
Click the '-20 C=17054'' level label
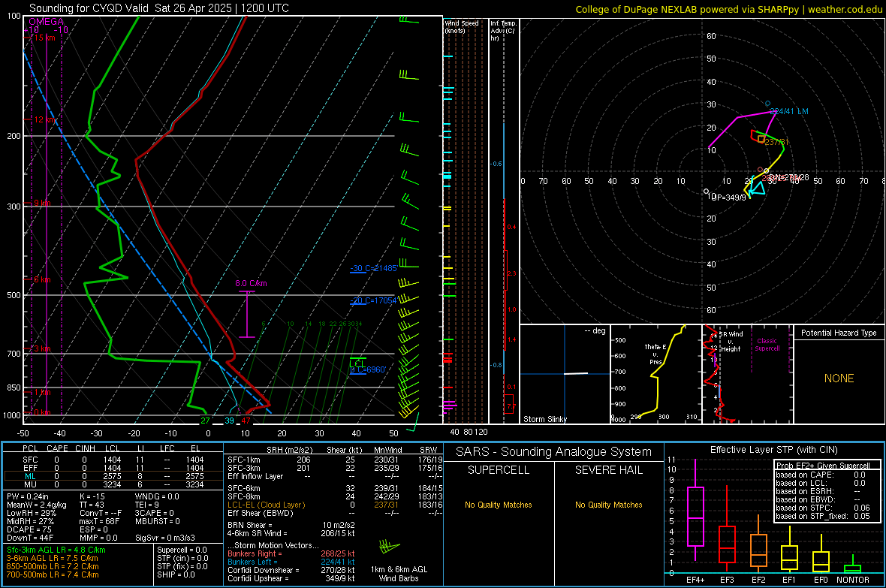pyautogui.click(x=373, y=300)
